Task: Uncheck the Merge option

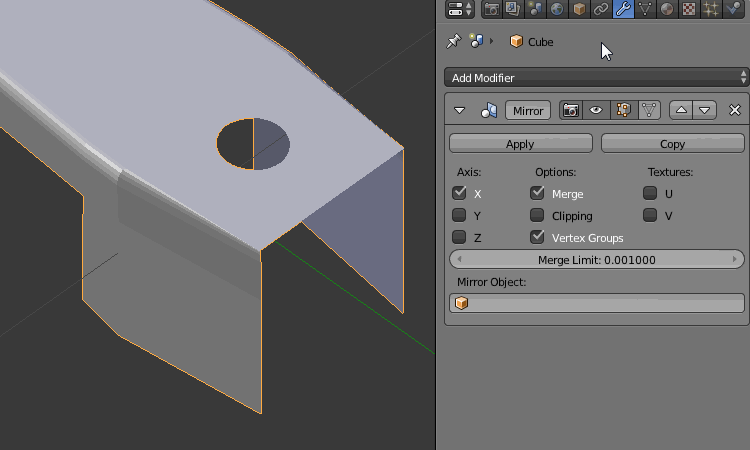Action: 537,193
